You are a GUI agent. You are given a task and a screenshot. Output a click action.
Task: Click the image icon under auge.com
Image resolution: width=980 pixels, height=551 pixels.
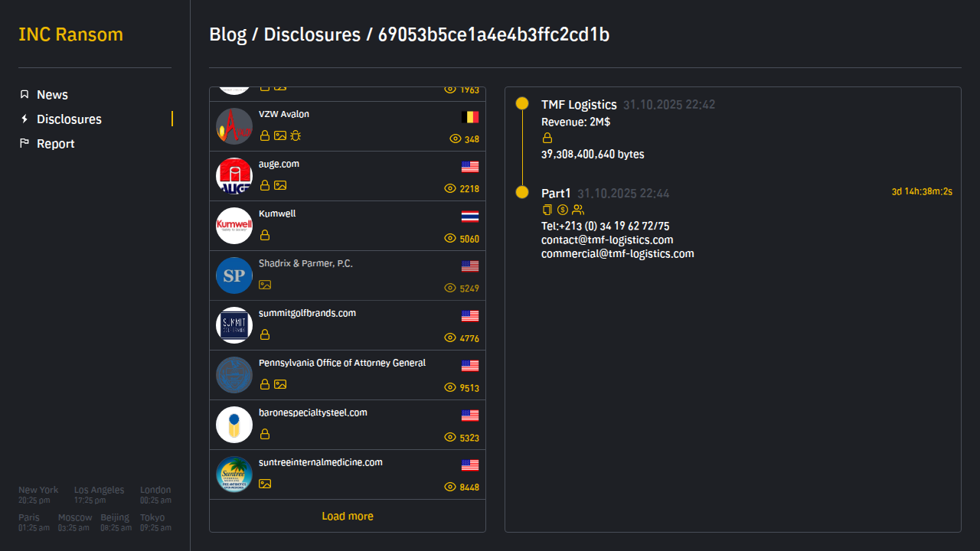[x=280, y=185]
